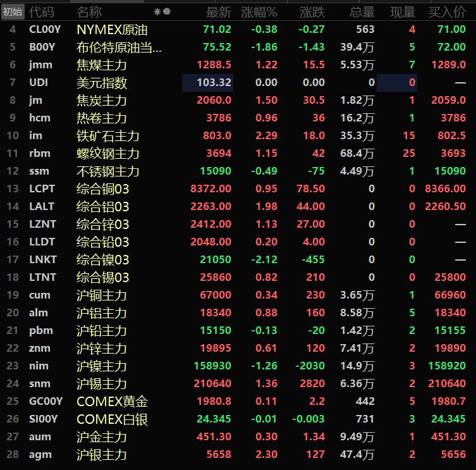Select the 综合铝03 row
Screen dimensions: 476x470
[238, 207]
